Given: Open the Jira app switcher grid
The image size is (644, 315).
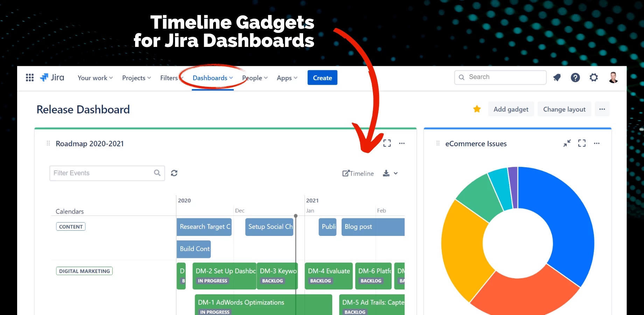Looking at the screenshot, I should coord(30,77).
